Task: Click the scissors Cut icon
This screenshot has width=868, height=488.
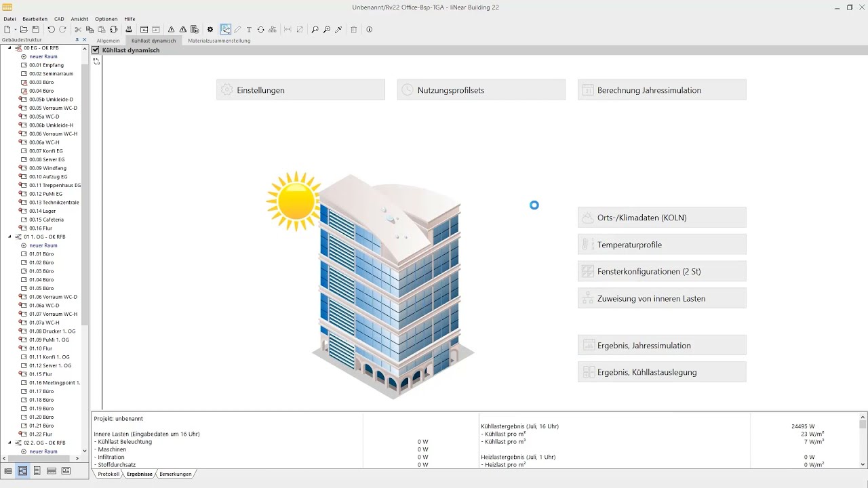Action: pos(78,30)
